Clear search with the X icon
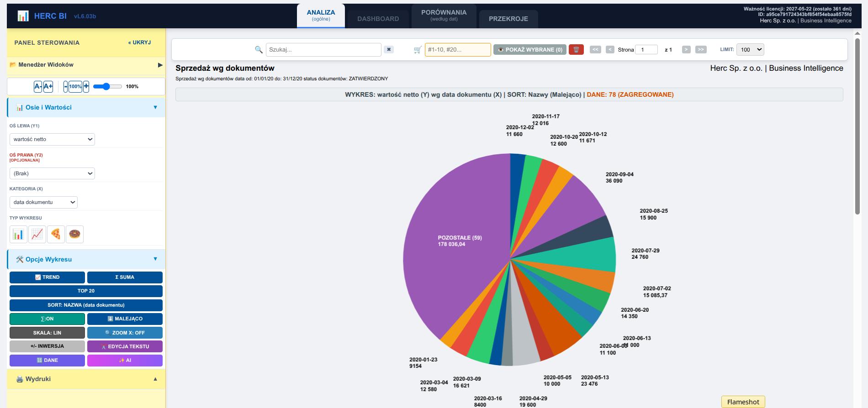The image size is (868, 408). click(x=389, y=50)
